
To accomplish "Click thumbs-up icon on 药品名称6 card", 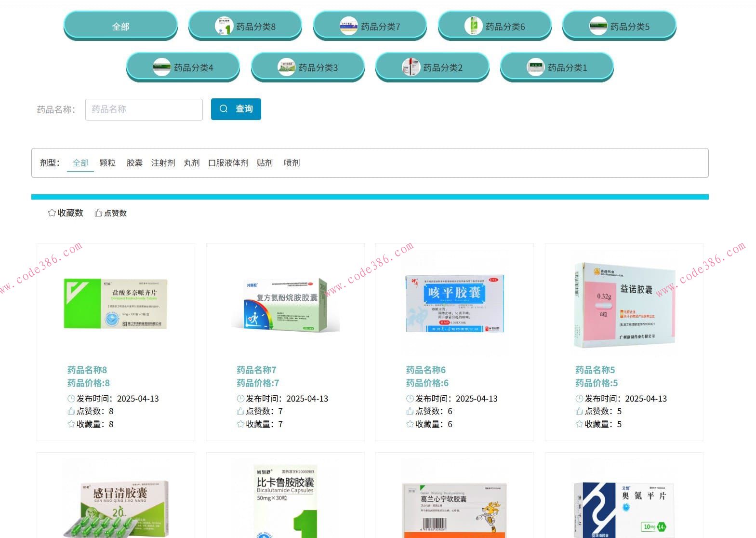I will click(x=410, y=411).
